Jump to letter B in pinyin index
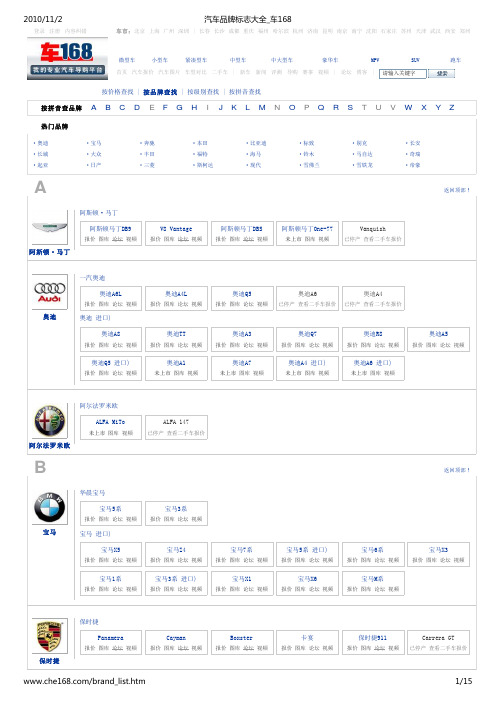The height and width of the screenshot is (702, 496). click(x=108, y=107)
